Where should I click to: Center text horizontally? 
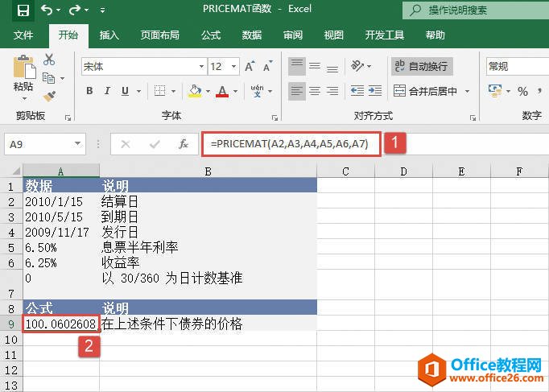coord(315,91)
